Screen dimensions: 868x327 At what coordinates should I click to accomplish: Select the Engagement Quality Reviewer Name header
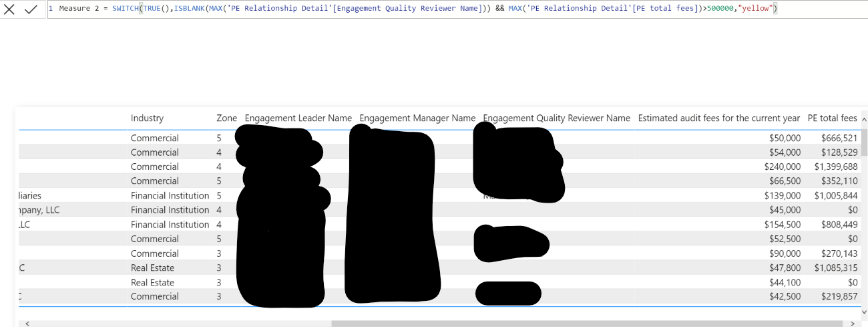(556, 118)
